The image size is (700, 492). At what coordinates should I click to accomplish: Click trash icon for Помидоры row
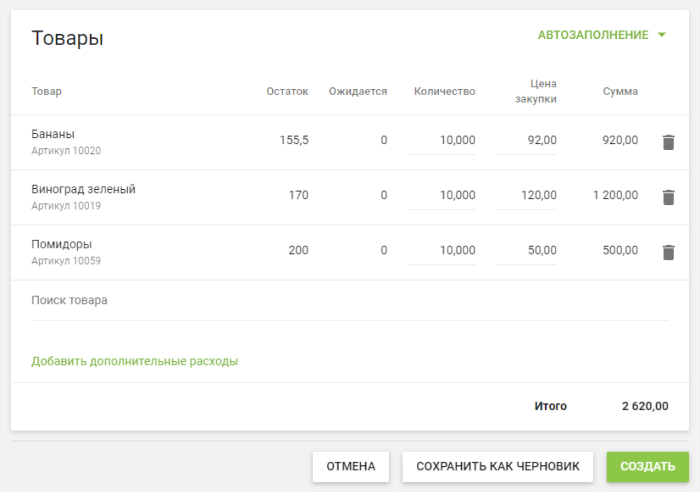(x=668, y=252)
